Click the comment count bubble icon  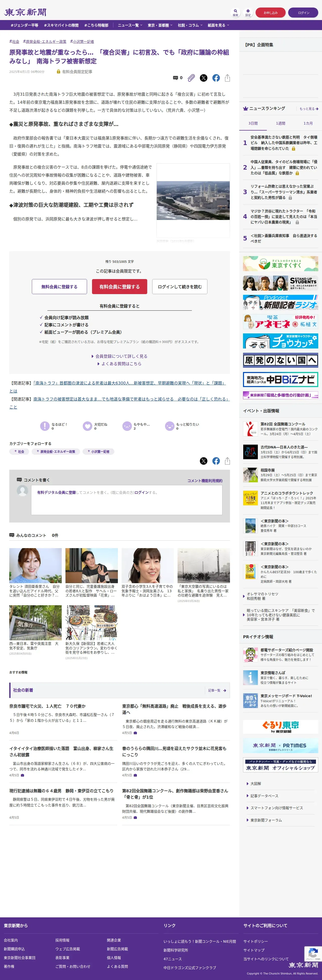(x=175, y=78)
